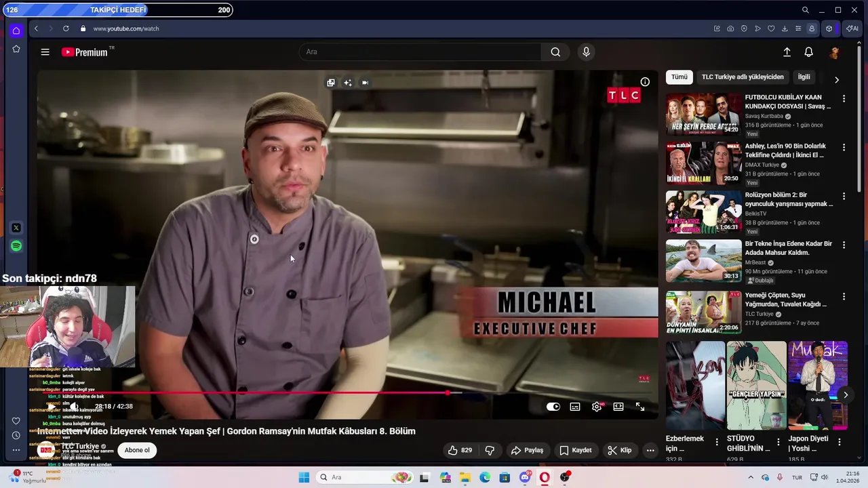The height and width of the screenshot is (488, 868).
Task: Open options menu for Rolüzyon bölüm 2
Action: tap(844, 196)
